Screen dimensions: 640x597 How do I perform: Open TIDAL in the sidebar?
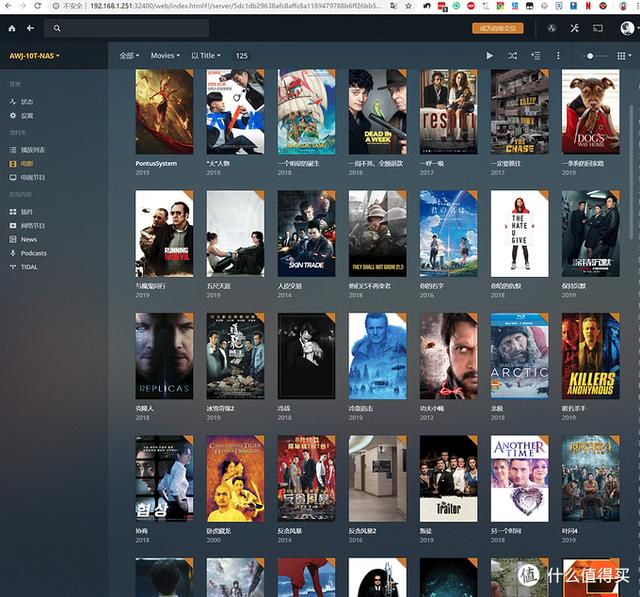point(24,267)
